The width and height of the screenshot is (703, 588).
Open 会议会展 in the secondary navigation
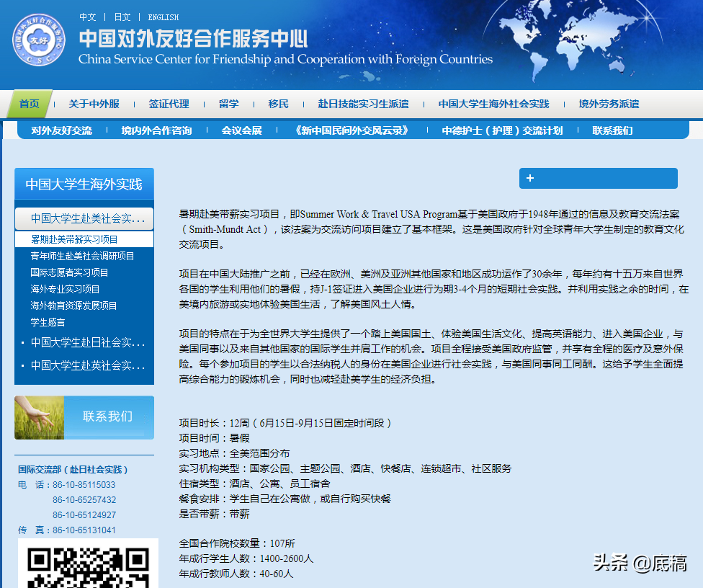pyautogui.click(x=238, y=130)
